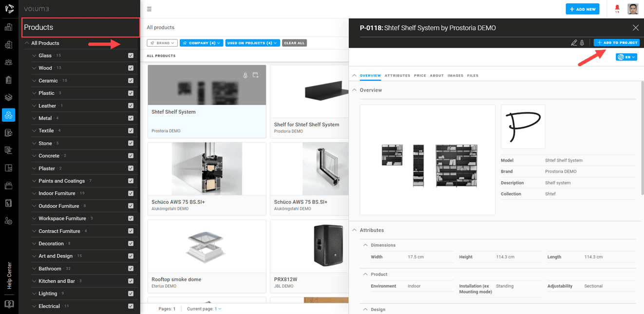Toggle the Bathroom category checkbox
This screenshot has width=644, height=314.
pyautogui.click(x=131, y=269)
